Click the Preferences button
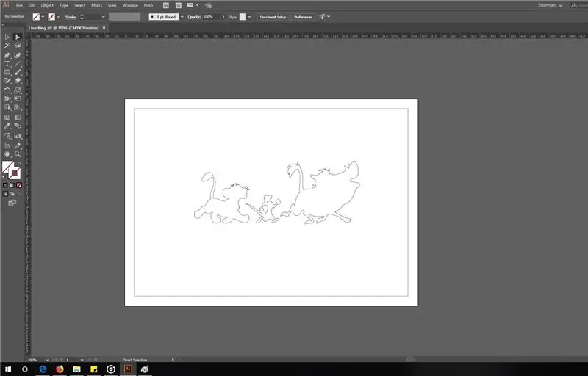The image size is (588, 376). pos(303,17)
